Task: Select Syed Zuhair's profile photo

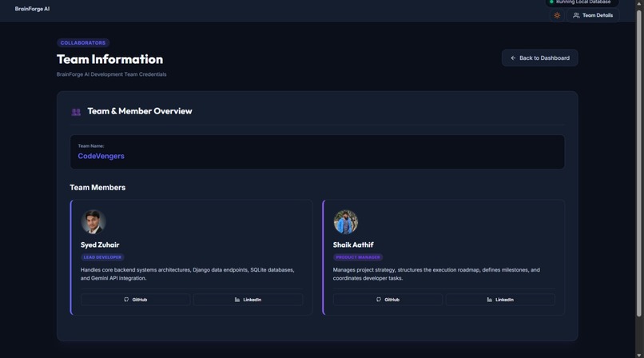Action: (93, 221)
